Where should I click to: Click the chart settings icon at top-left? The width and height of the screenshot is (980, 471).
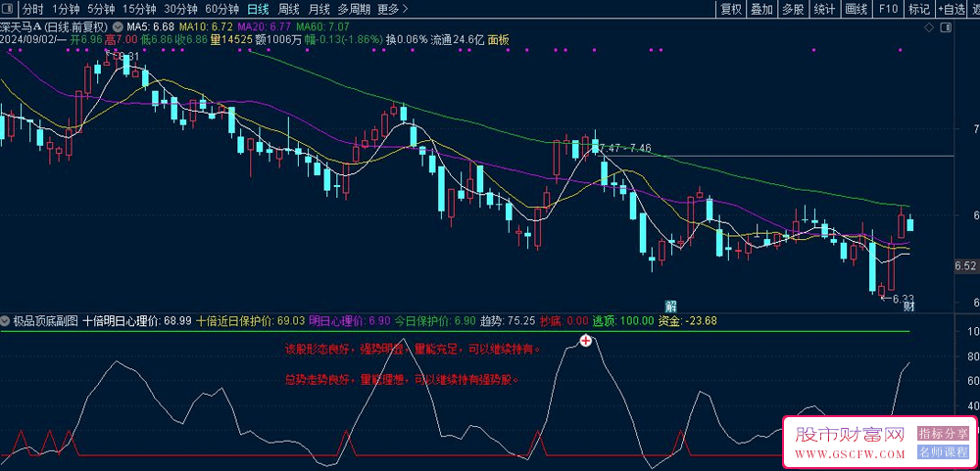click(9, 9)
